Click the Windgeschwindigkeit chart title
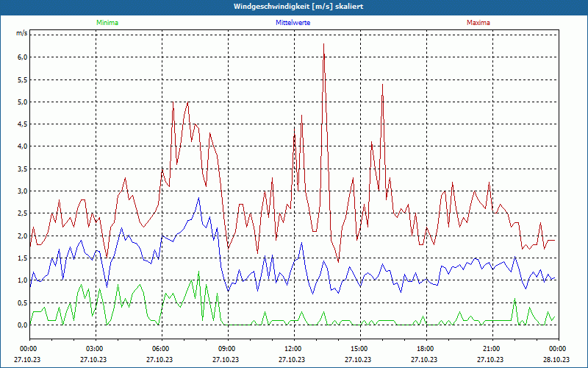This screenshot has height=368, width=588. pos(298,7)
